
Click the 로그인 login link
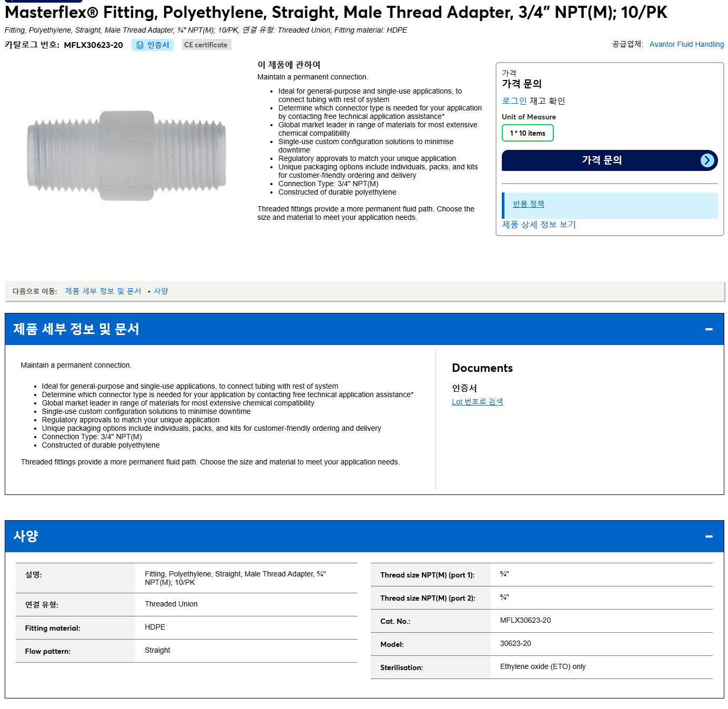click(x=514, y=101)
